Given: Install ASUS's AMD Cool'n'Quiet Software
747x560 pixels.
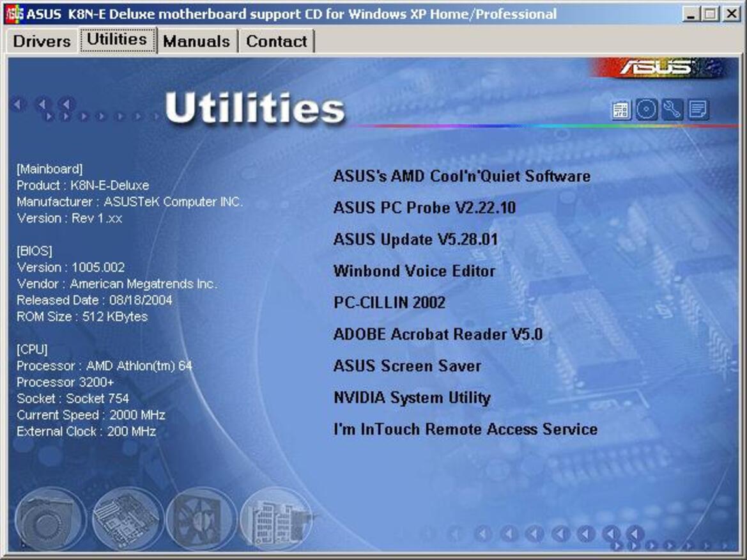Looking at the screenshot, I should (461, 176).
